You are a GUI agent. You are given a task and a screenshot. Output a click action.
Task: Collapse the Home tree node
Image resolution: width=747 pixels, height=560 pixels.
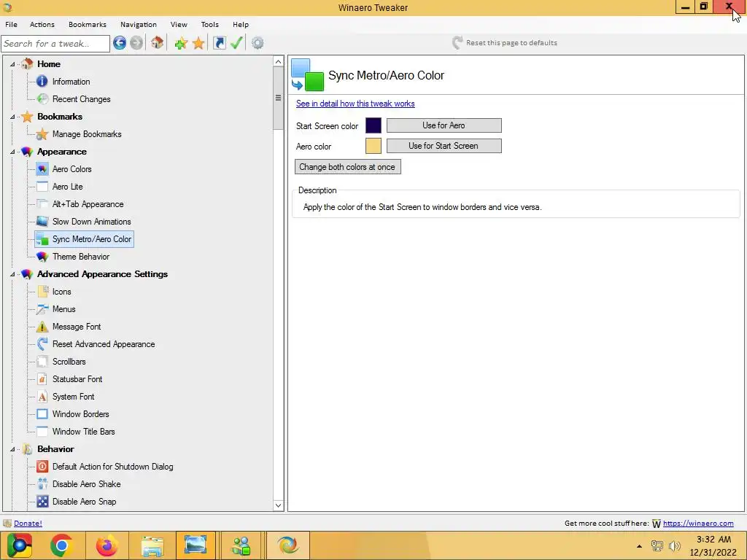click(13, 64)
